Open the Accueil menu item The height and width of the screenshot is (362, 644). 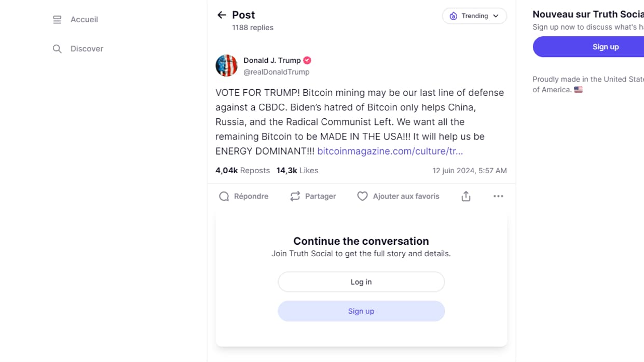click(x=84, y=20)
